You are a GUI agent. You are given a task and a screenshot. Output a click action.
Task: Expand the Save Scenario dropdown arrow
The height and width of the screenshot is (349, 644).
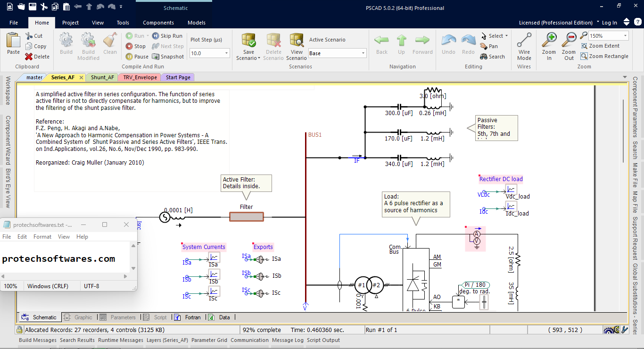pos(259,58)
